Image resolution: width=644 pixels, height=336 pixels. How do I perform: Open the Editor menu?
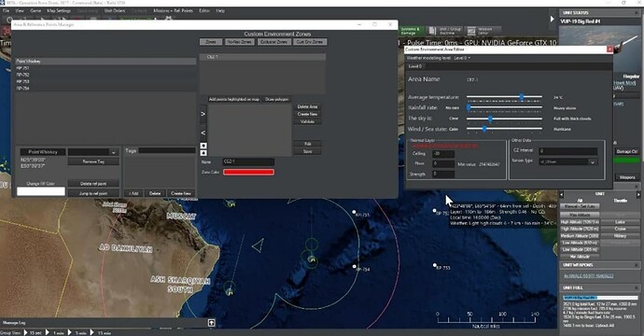204,10
